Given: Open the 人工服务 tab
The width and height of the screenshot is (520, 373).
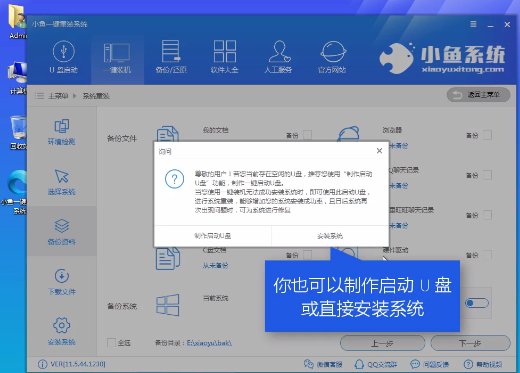Looking at the screenshot, I should (278, 57).
